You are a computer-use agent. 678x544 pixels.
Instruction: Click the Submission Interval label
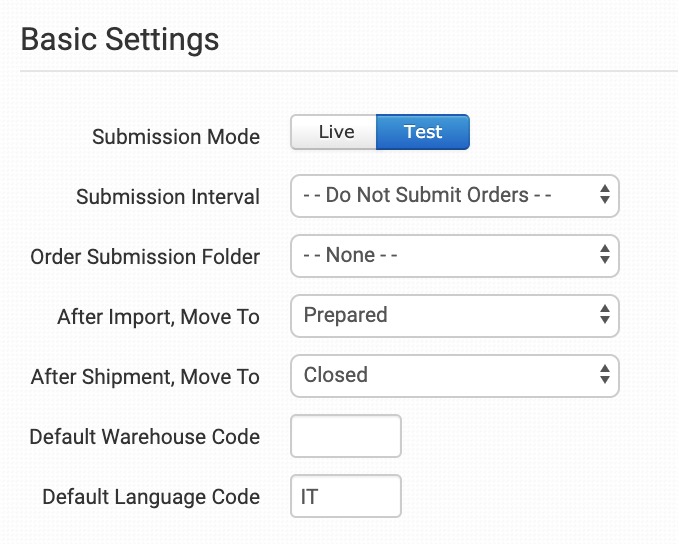click(x=168, y=197)
